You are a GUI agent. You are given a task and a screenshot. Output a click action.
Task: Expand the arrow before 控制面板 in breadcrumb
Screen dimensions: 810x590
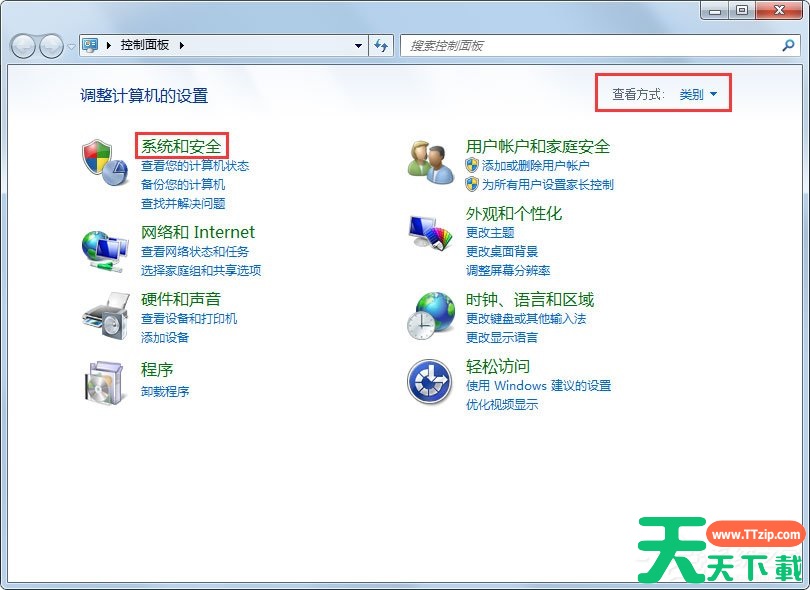click(109, 45)
